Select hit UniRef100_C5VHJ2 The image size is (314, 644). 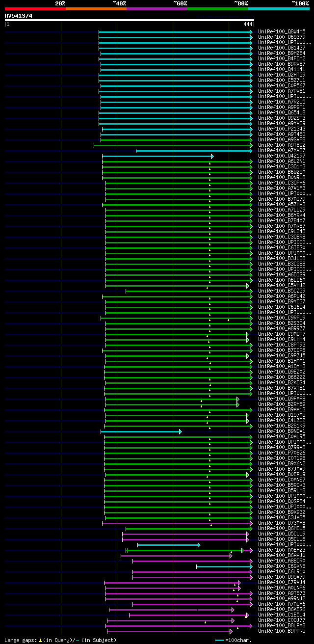click(282, 285)
